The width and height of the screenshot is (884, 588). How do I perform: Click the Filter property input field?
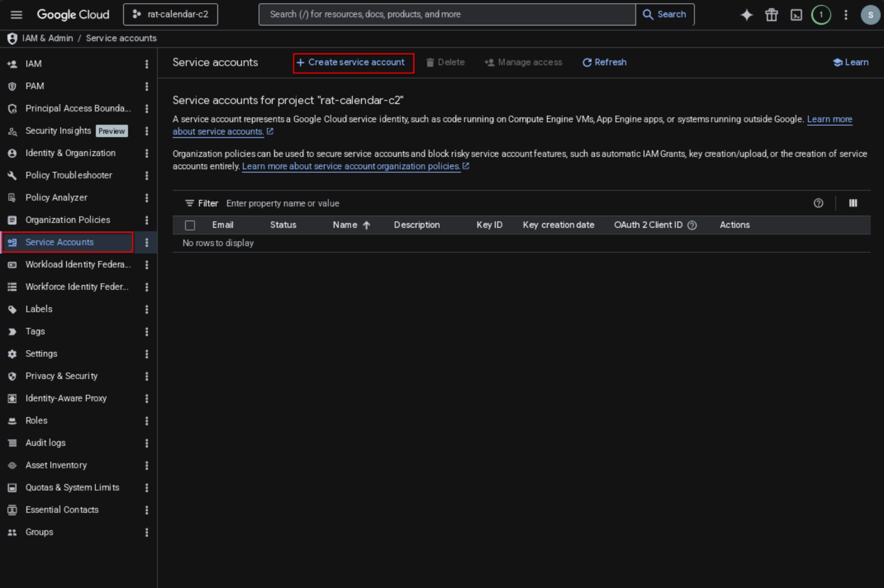tap(514, 203)
